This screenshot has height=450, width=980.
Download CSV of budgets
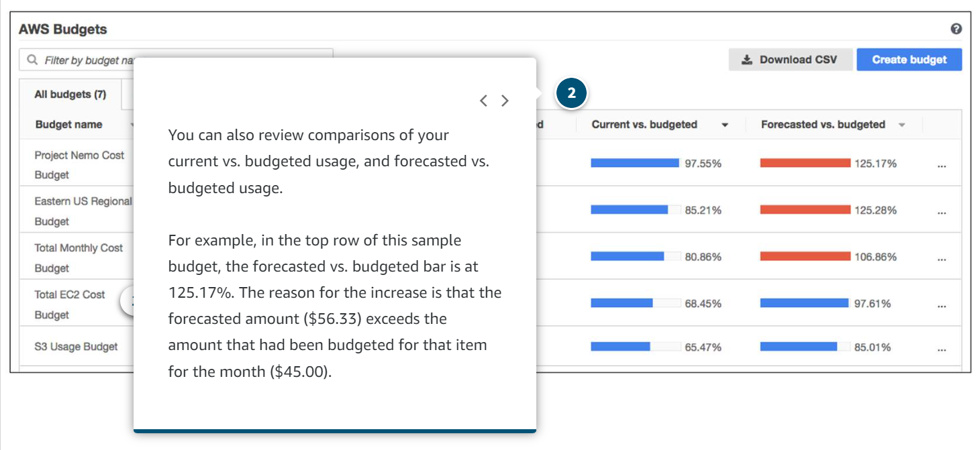[790, 60]
